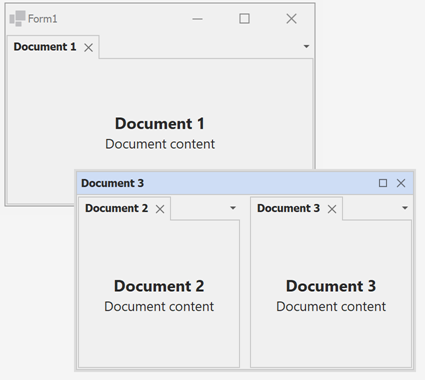Click Document content text under Document 1

pyautogui.click(x=160, y=144)
